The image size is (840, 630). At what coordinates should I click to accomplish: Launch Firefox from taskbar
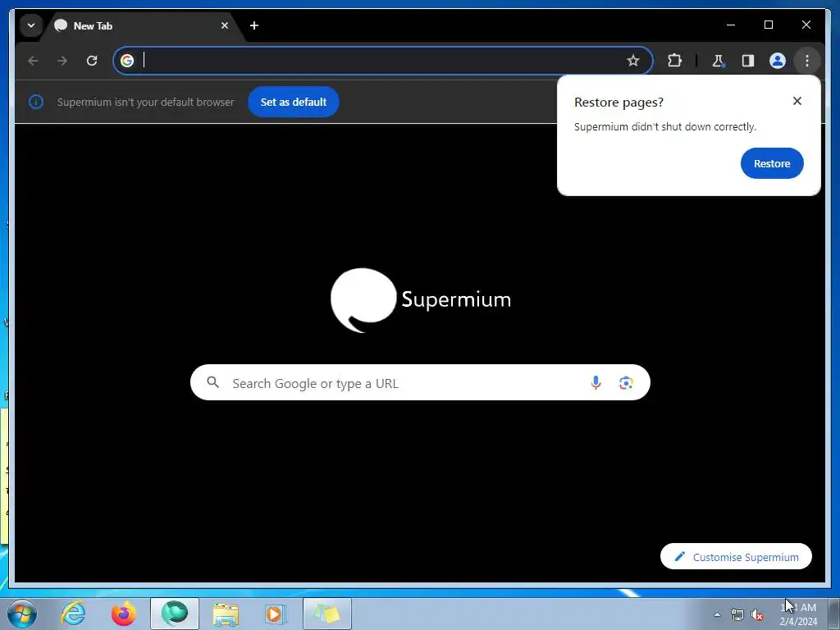[x=123, y=614]
